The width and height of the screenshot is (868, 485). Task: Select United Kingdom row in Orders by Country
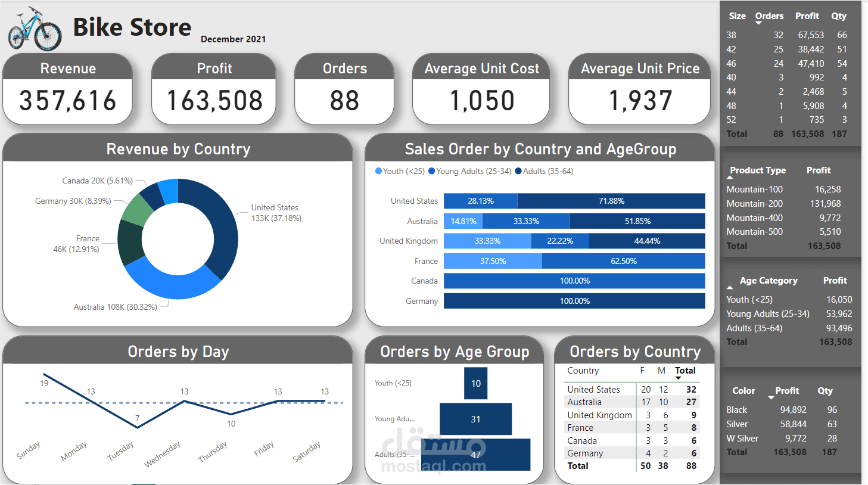pyautogui.click(x=631, y=415)
